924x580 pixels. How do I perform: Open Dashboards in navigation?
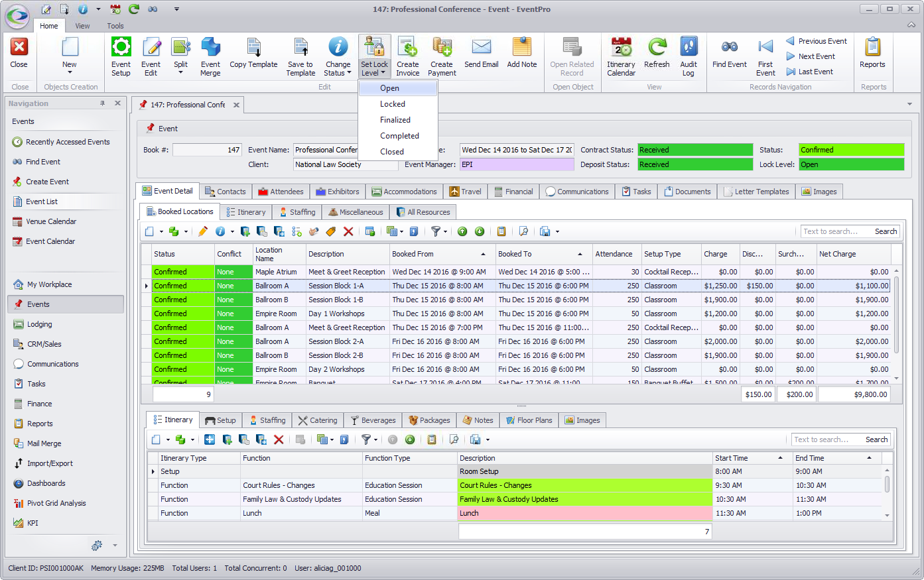point(40,483)
